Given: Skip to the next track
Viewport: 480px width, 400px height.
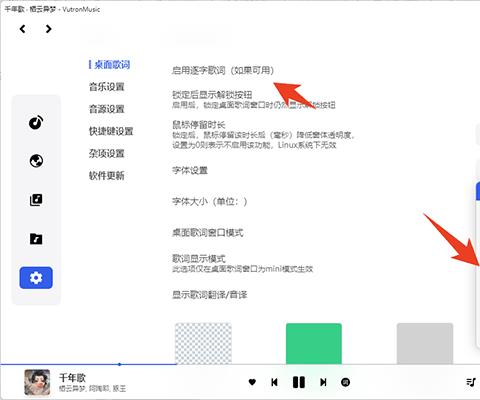Looking at the screenshot, I should pyautogui.click(x=323, y=382).
